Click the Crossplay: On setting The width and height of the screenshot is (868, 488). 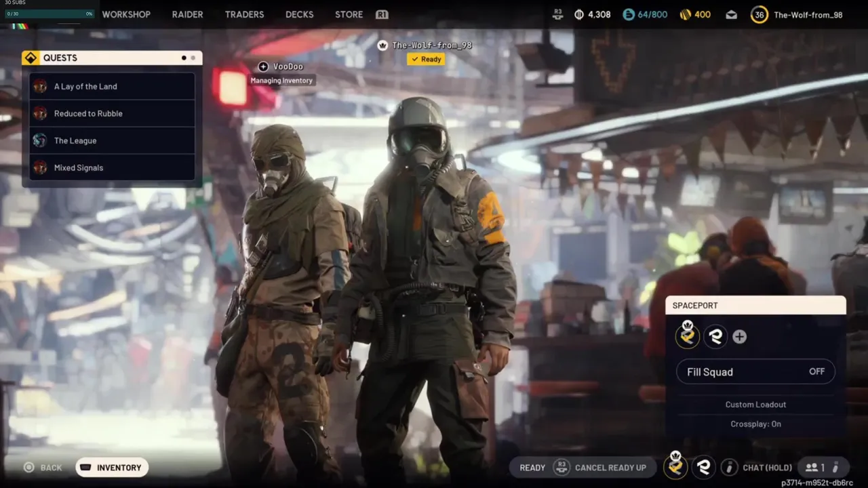tap(755, 424)
